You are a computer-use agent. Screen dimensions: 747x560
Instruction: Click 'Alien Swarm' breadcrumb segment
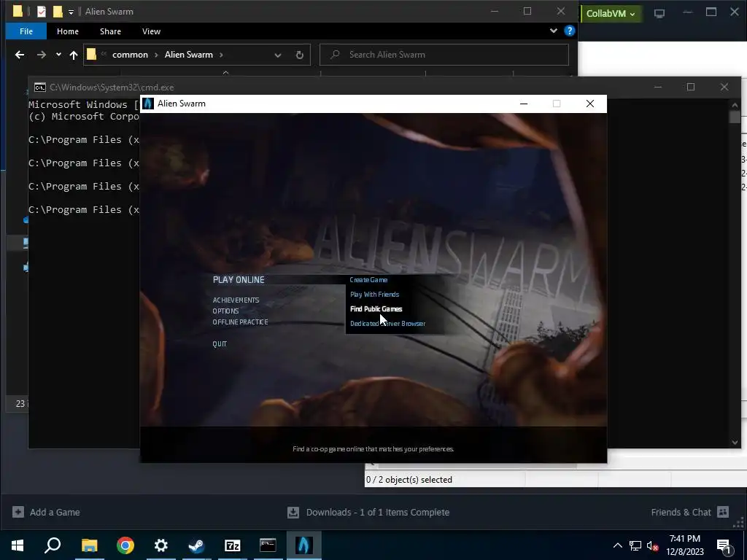[189, 55]
